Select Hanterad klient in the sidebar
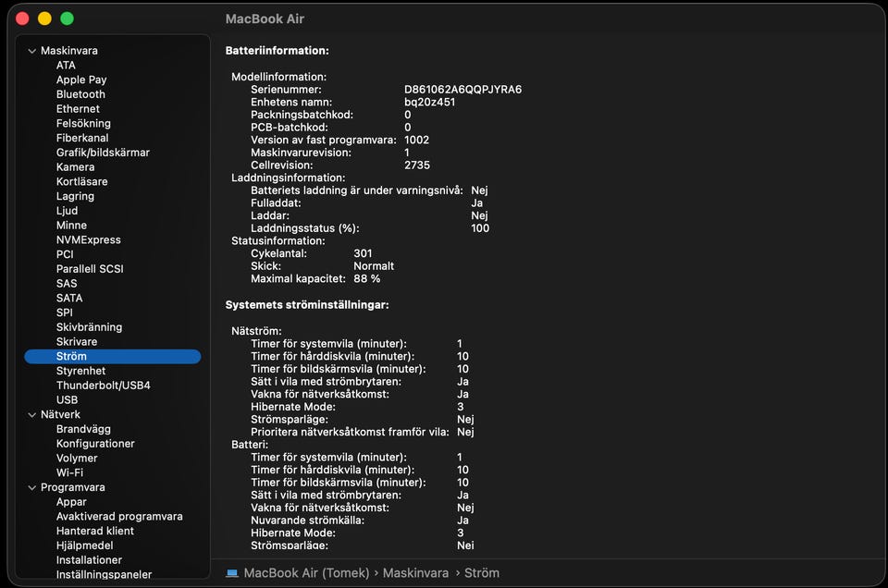 coord(94,531)
